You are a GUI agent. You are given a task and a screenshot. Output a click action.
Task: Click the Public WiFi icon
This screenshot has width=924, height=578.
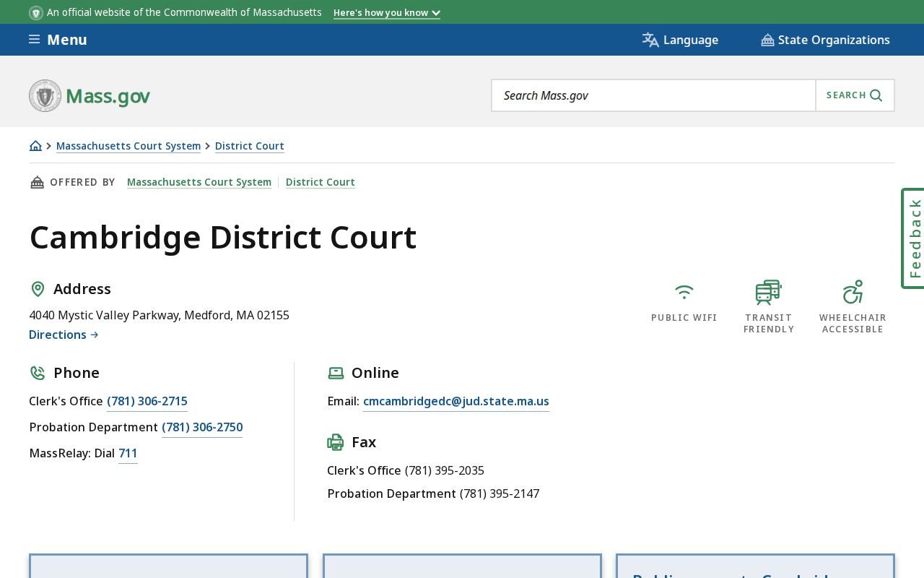click(684, 292)
